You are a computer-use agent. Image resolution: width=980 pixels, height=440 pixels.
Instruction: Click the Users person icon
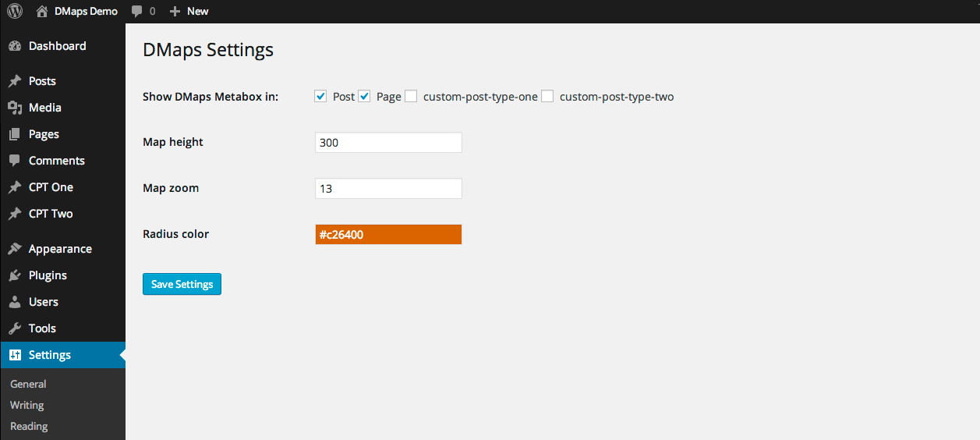click(14, 302)
